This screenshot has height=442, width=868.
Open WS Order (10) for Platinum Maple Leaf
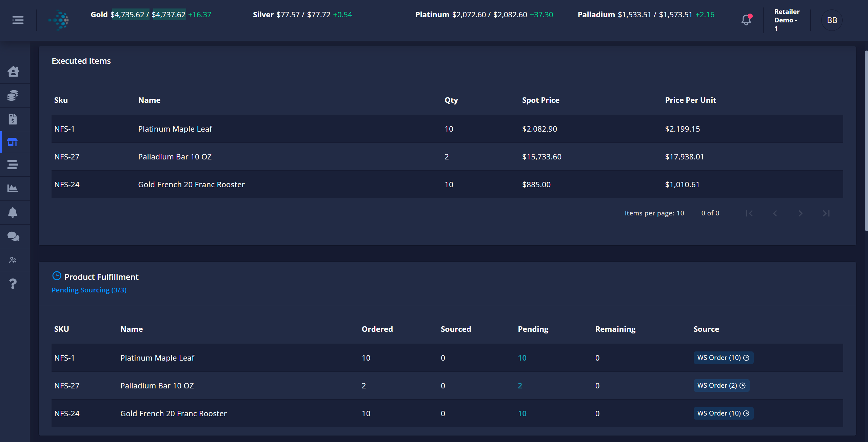pos(723,358)
